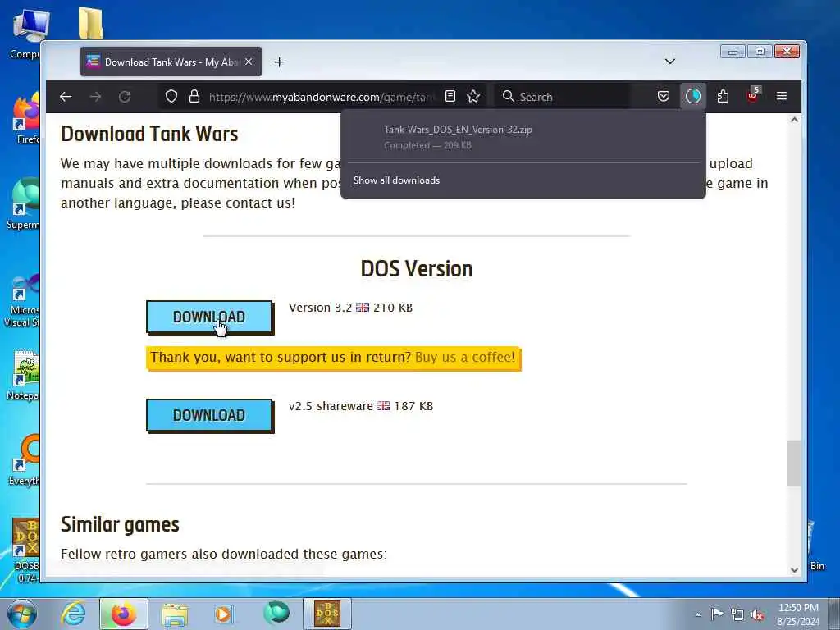Click the Download Tank Wars heading
Image resolution: width=840 pixels, height=630 pixels.
click(149, 134)
